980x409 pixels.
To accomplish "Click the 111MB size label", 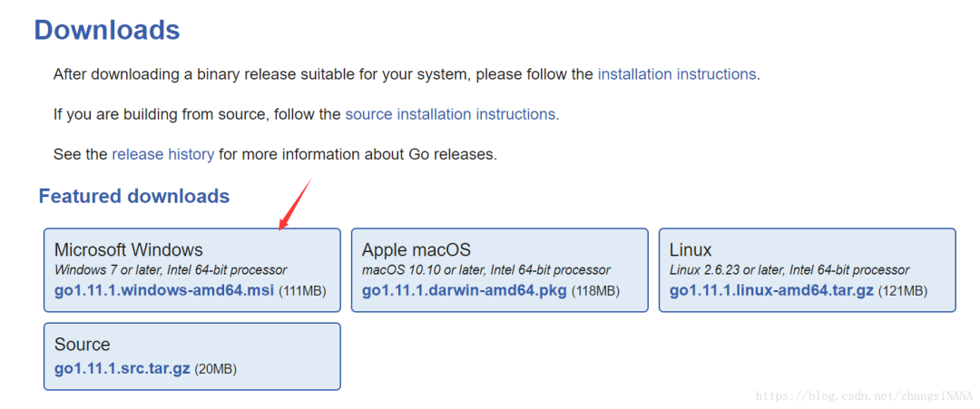I will click(x=302, y=292).
